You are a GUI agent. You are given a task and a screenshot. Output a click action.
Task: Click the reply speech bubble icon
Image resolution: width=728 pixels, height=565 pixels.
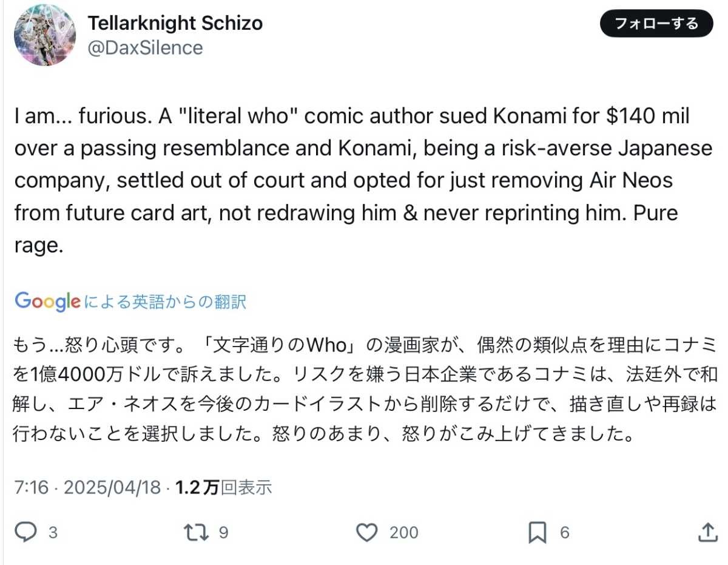tap(25, 533)
